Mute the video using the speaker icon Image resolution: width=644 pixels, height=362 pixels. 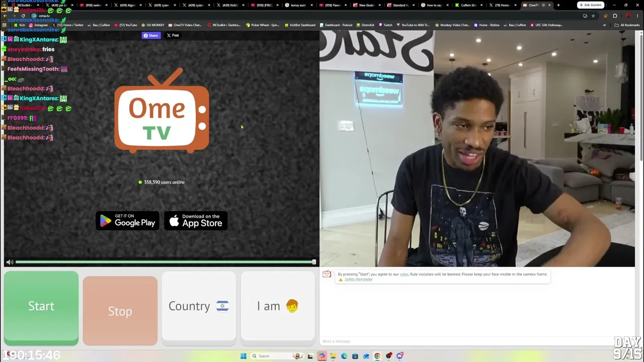10,262
